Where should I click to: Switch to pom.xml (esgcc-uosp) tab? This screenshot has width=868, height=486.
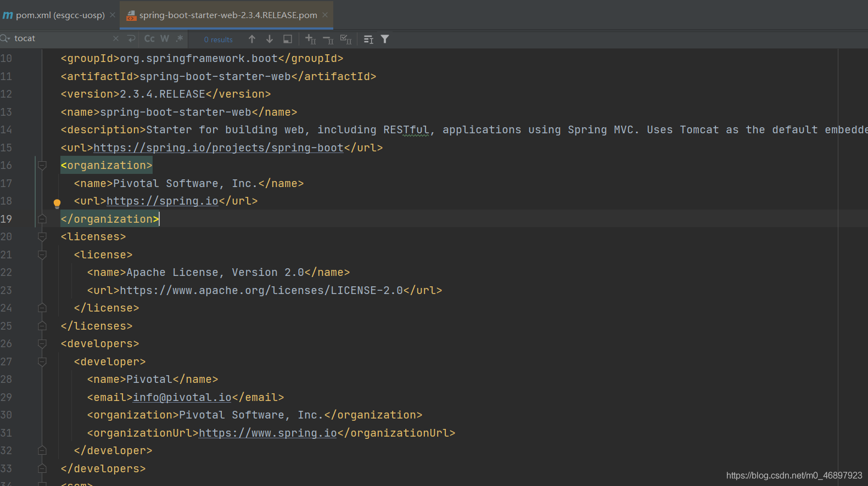coord(59,15)
